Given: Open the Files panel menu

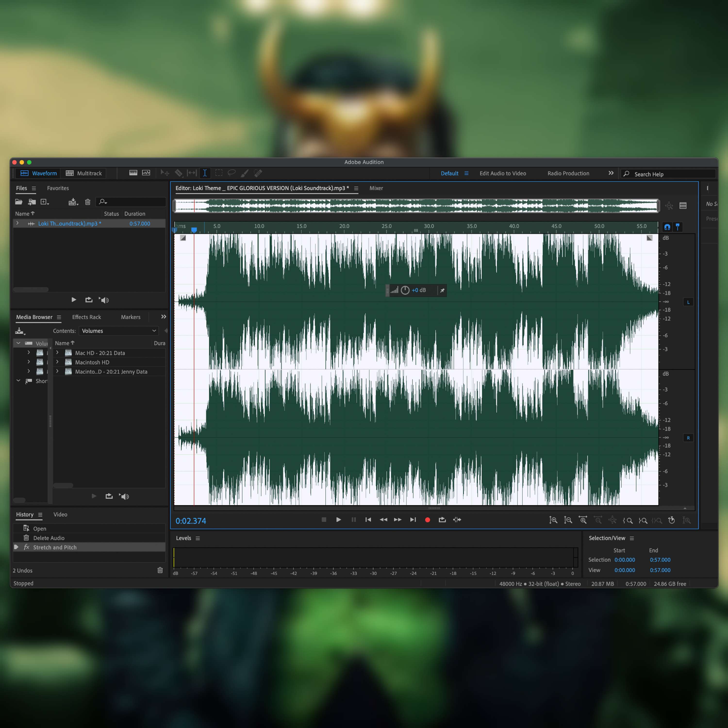Looking at the screenshot, I should point(33,188).
